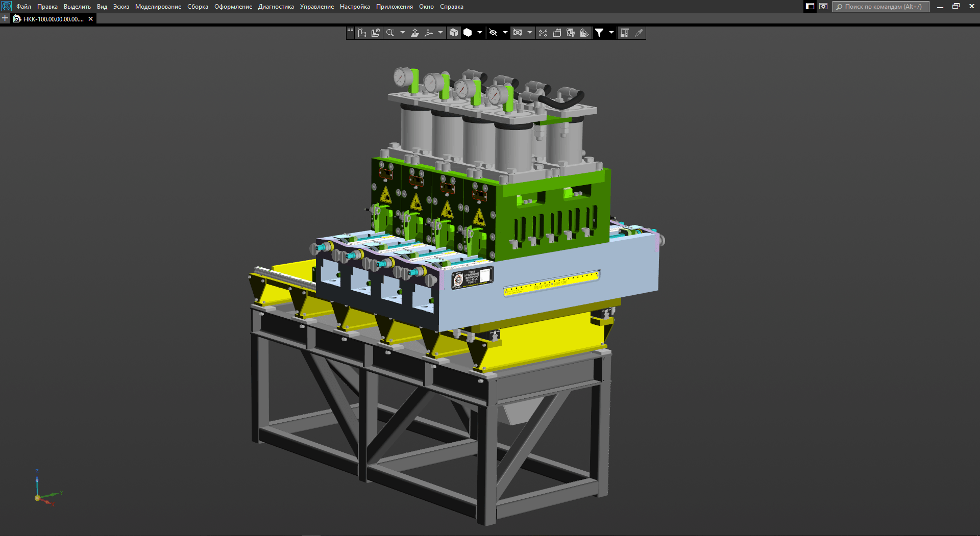
Task: Toggle hidden objects crossed-eye icon
Action: (x=493, y=33)
